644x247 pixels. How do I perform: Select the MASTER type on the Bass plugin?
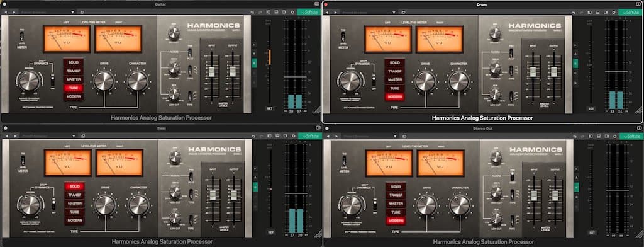[75, 204]
